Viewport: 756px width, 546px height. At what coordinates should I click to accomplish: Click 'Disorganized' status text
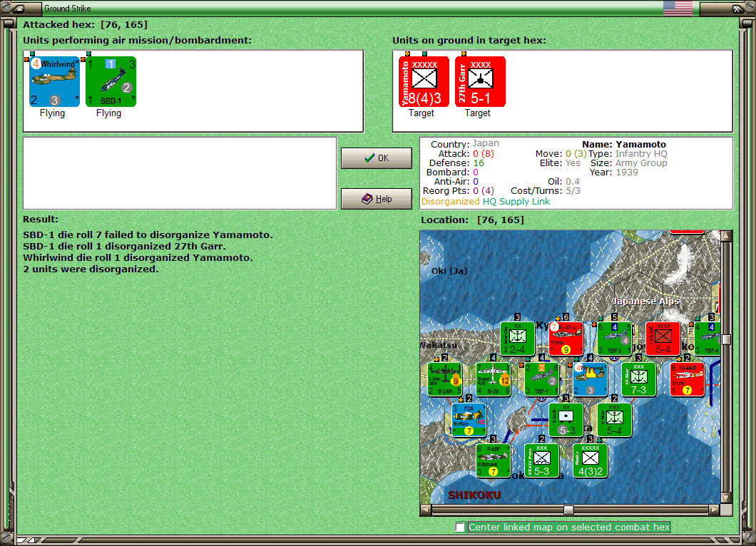click(x=450, y=202)
